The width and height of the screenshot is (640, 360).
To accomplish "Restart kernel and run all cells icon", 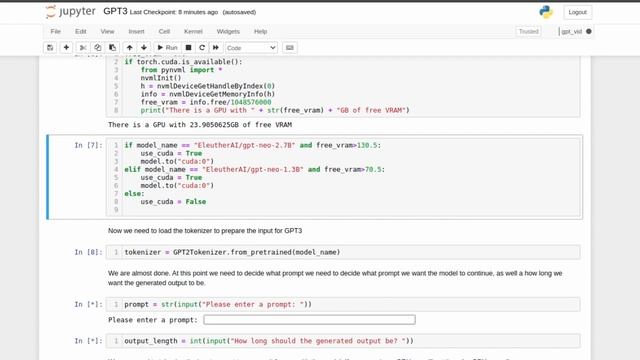I will (x=216, y=48).
